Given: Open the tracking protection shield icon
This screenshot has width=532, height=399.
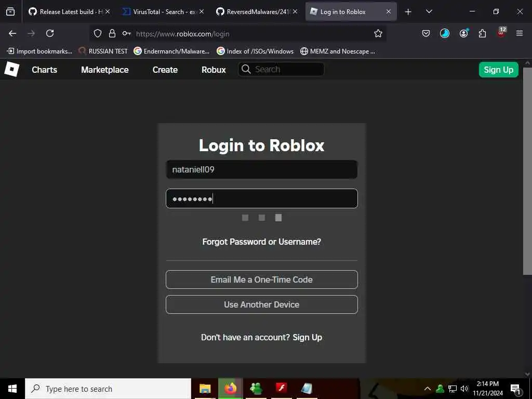Looking at the screenshot, I should (x=98, y=33).
